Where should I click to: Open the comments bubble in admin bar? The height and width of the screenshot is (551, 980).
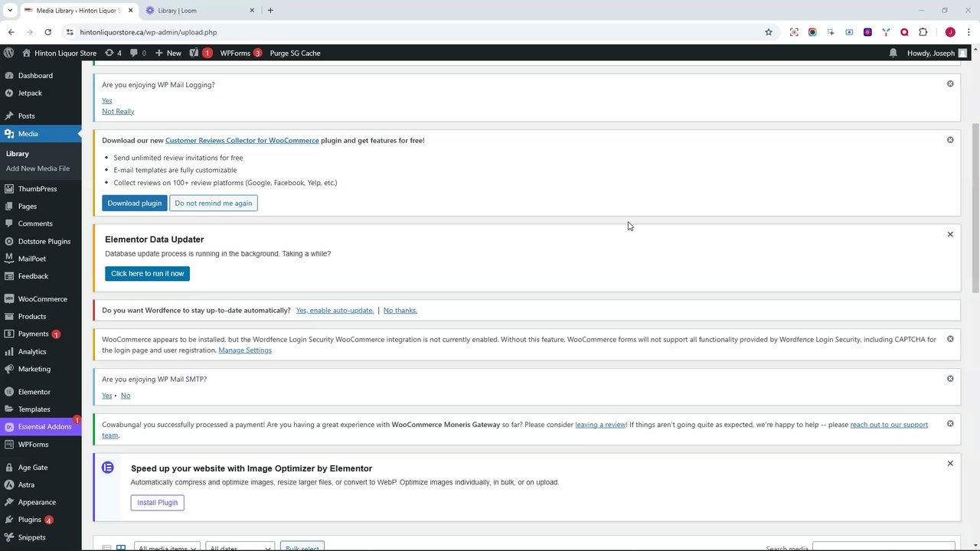tap(138, 53)
